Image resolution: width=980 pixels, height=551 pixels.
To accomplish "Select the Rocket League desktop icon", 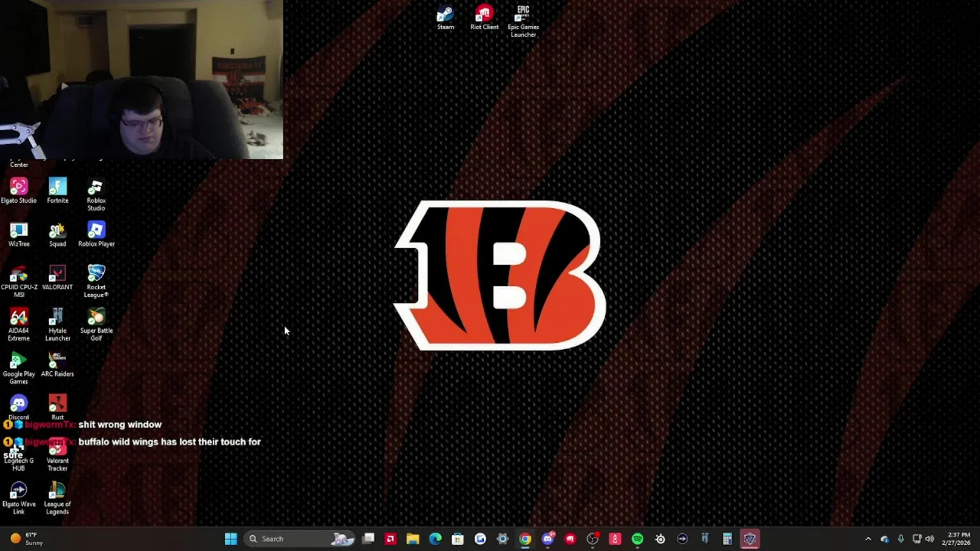I will point(96,282).
